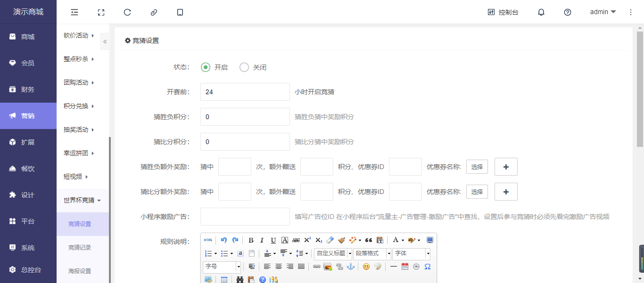Apply superscript formatting
This screenshot has height=283, width=644.
pos(307,240)
